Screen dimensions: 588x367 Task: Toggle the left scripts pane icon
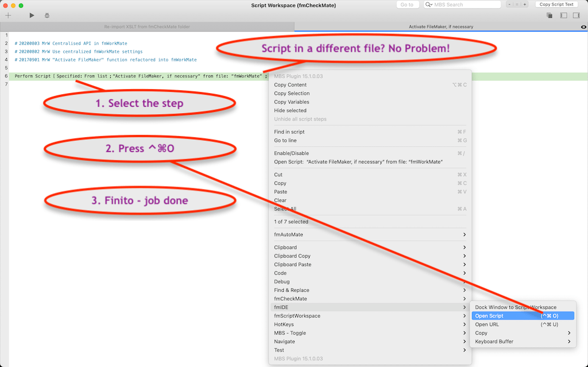pyautogui.click(x=563, y=16)
